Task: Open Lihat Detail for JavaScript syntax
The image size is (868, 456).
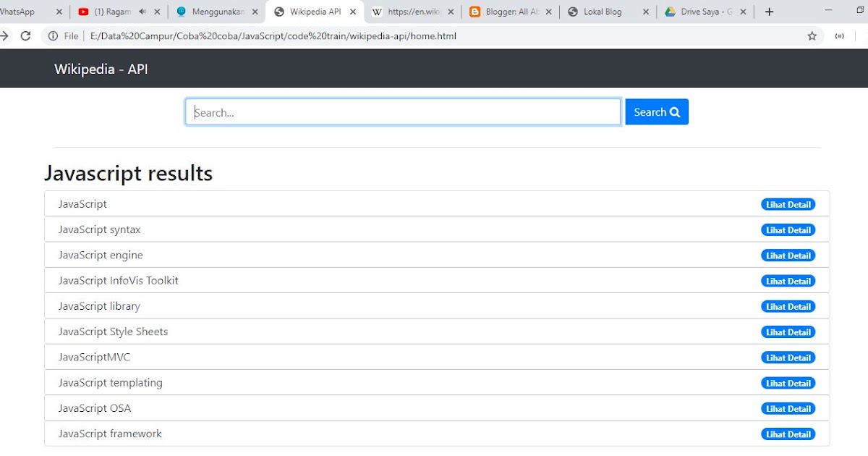Action: 788,229
